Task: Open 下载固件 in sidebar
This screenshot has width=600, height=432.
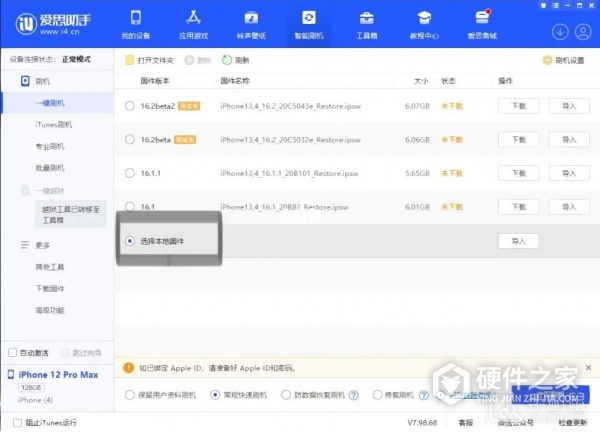Action: point(50,288)
